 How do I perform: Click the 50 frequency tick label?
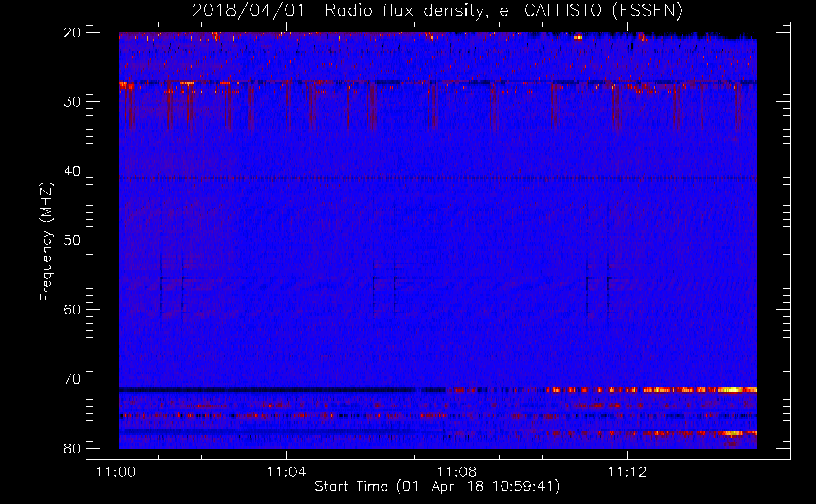point(73,240)
